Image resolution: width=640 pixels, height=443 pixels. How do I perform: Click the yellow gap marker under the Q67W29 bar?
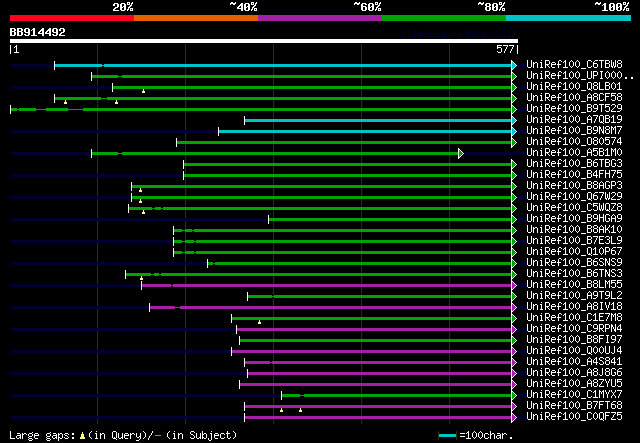tap(140, 201)
